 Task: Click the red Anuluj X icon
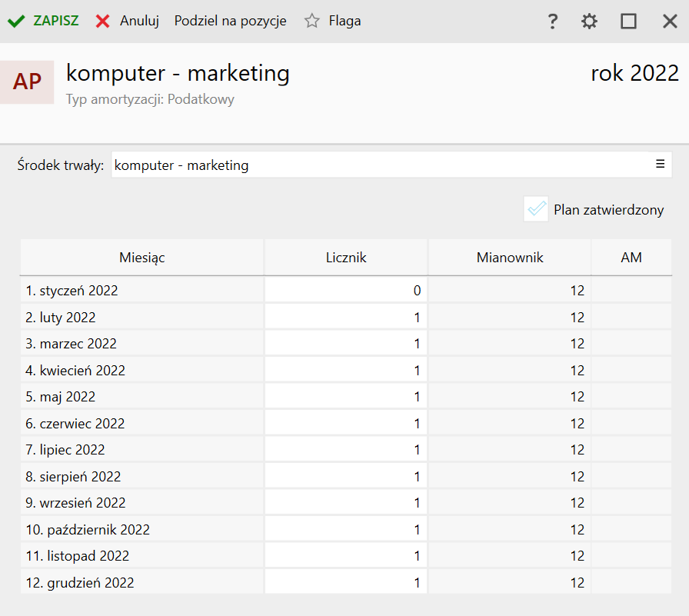coord(103,22)
